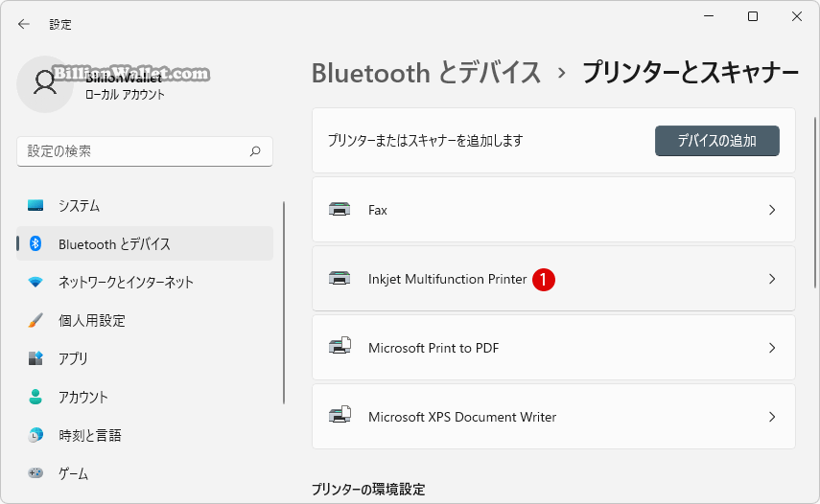Open ゲーム category
This screenshot has height=504, width=820.
click(x=145, y=473)
